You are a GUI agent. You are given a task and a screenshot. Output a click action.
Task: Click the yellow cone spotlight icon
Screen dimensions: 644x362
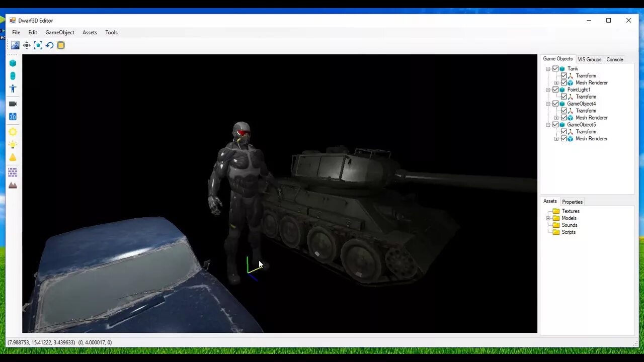pyautogui.click(x=13, y=158)
